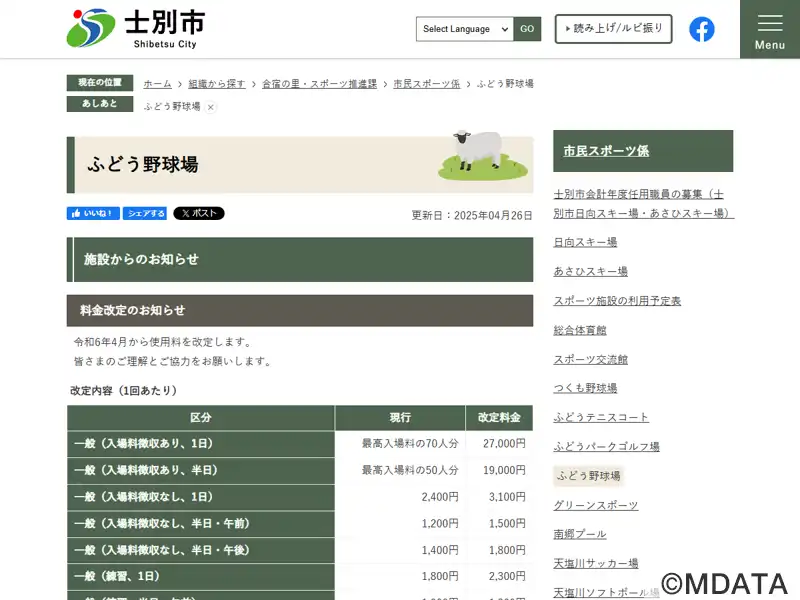Open the Select Language dropdown
Viewport: 800px width, 600px height.
(x=465, y=29)
